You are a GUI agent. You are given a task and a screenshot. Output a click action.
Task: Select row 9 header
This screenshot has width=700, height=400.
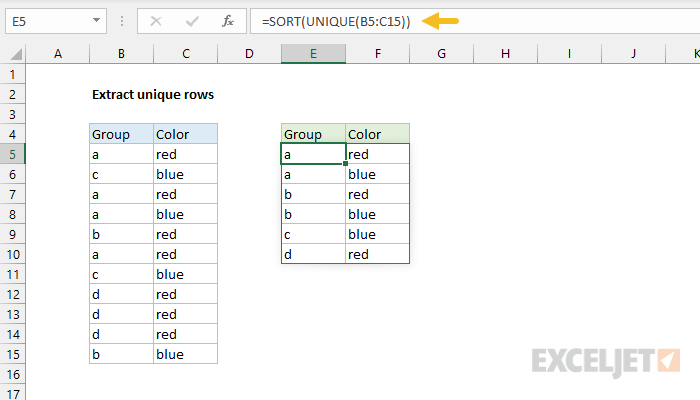[x=12, y=234]
